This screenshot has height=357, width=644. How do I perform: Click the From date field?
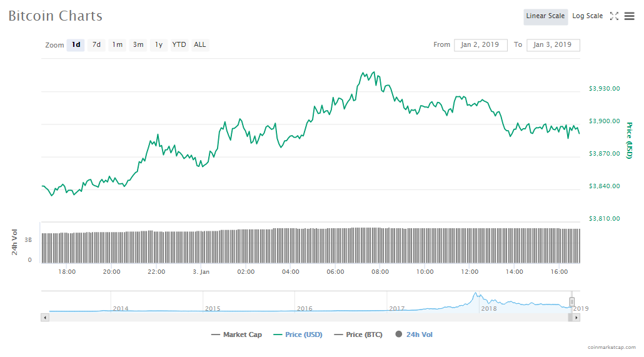click(480, 45)
